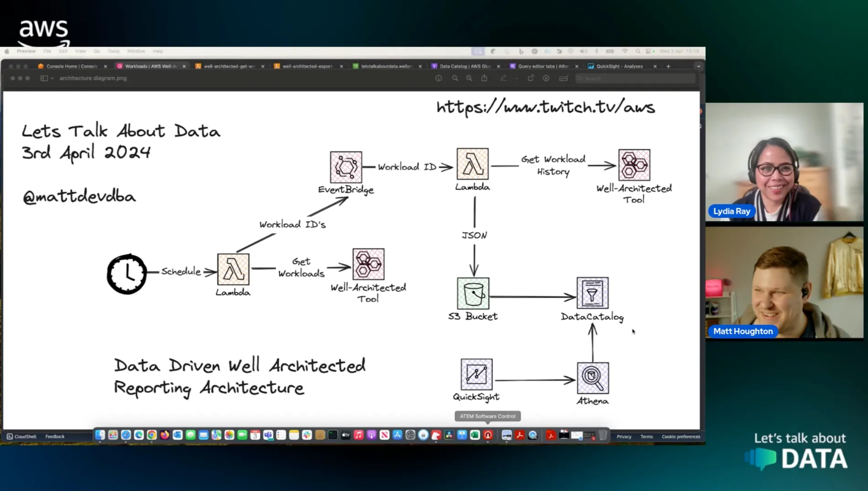This screenshot has height=491, width=868.
Task: Launch Firefox from the dock
Action: [165, 435]
